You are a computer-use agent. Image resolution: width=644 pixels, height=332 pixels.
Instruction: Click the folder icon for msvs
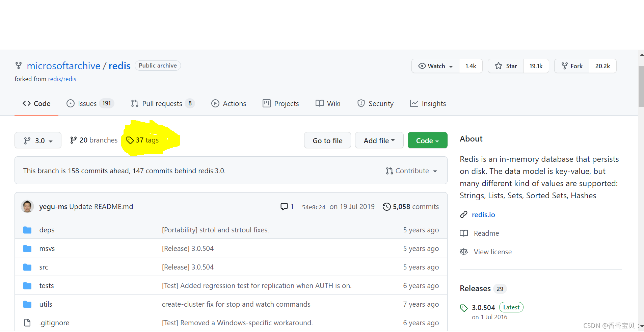click(27, 249)
